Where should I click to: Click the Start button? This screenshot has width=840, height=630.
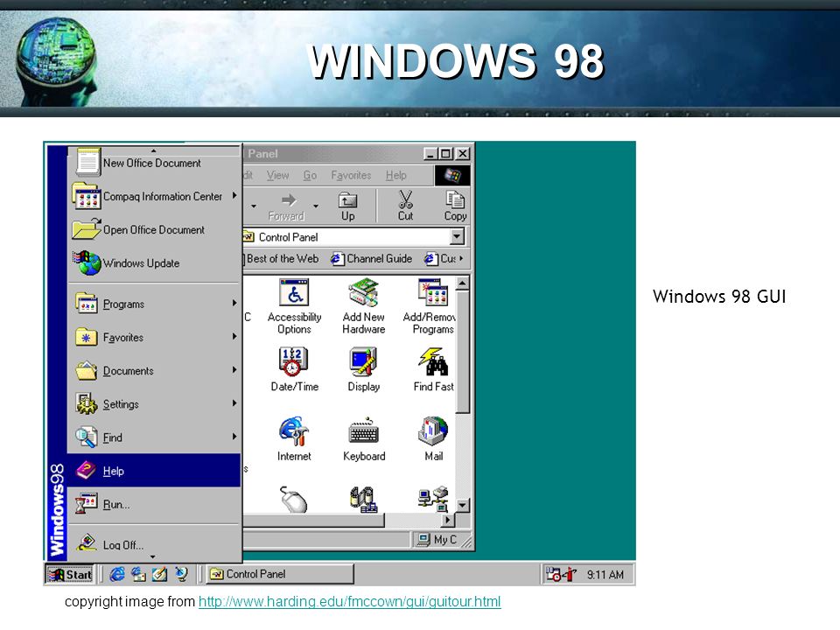pyautogui.click(x=70, y=574)
